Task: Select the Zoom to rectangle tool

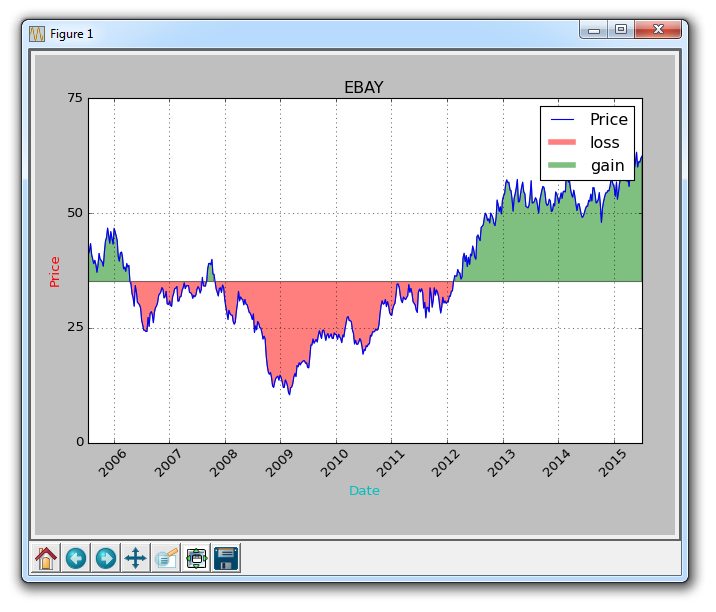Action: 165,558
